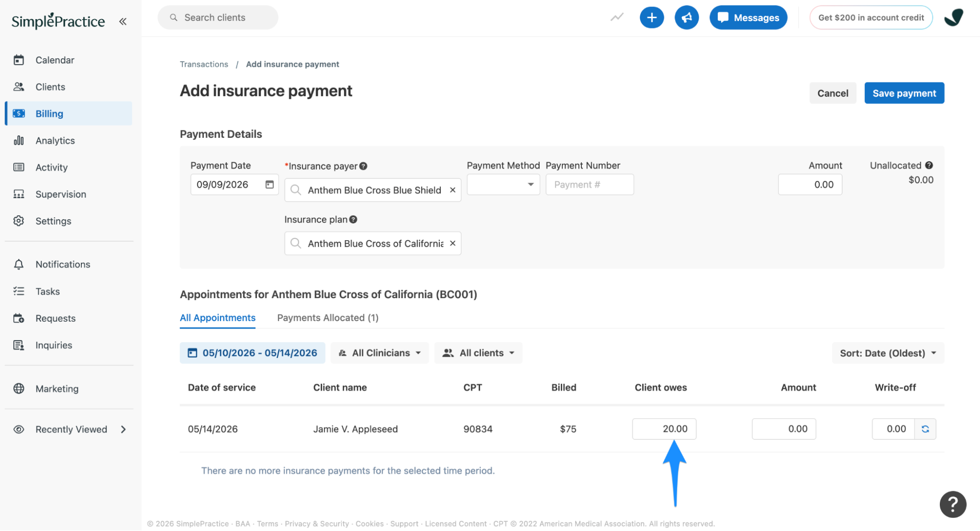Image resolution: width=980 pixels, height=531 pixels.
Task: Open the megaphone announcements button
Action: (686, 18)
